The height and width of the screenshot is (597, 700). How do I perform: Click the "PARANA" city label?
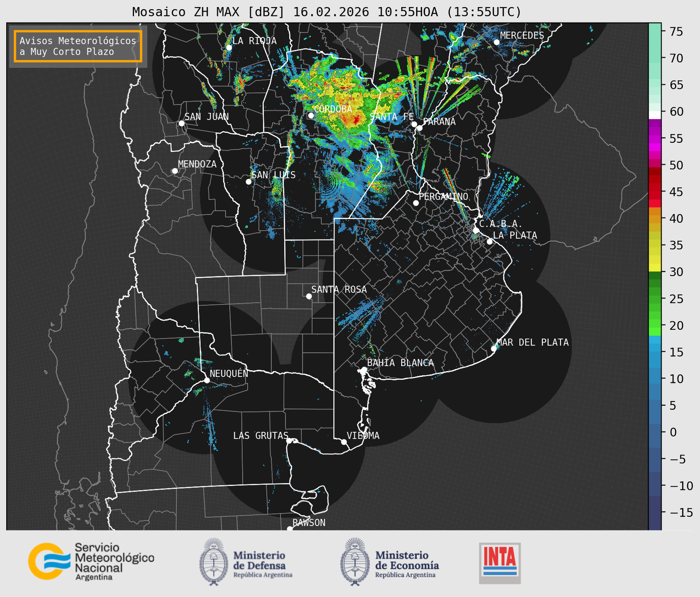(439, 122)
